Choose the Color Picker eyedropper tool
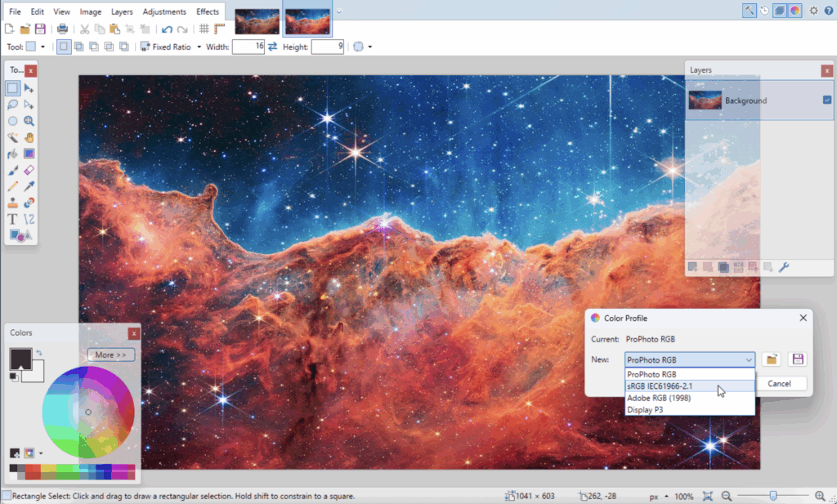 click(x=29, y=186)
